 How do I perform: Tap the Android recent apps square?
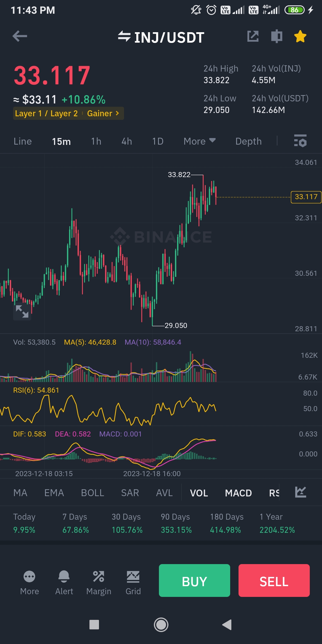(94, 625)
